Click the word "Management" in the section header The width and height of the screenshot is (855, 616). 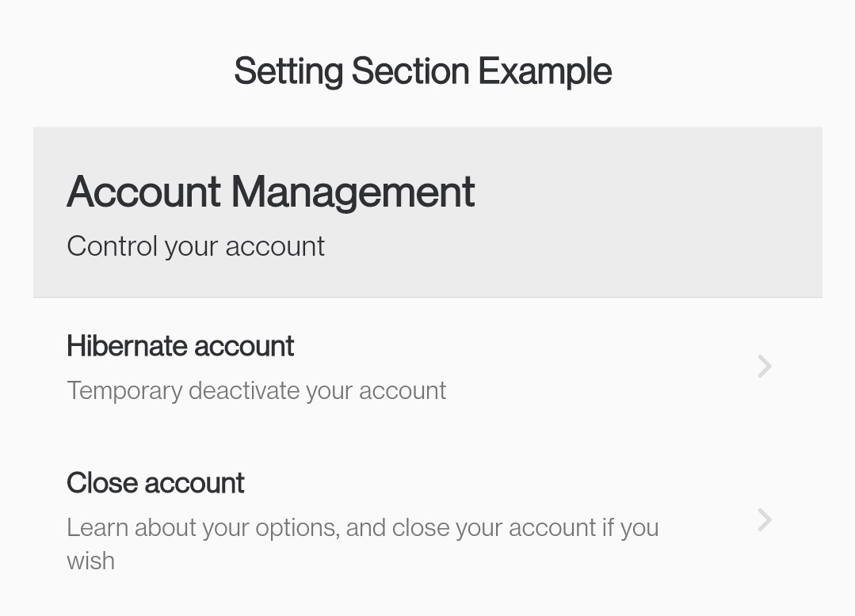pyautogui.click(x=353, y=192)
